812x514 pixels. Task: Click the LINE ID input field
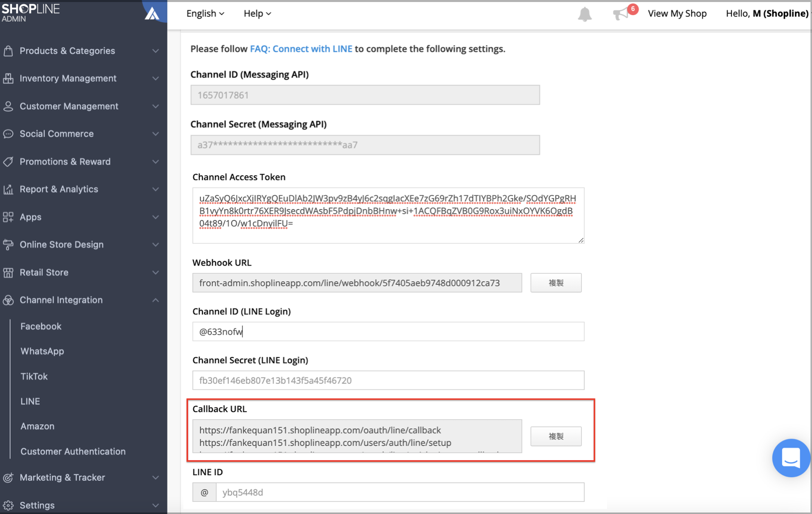pyautogui.click(x=400, y=492)
